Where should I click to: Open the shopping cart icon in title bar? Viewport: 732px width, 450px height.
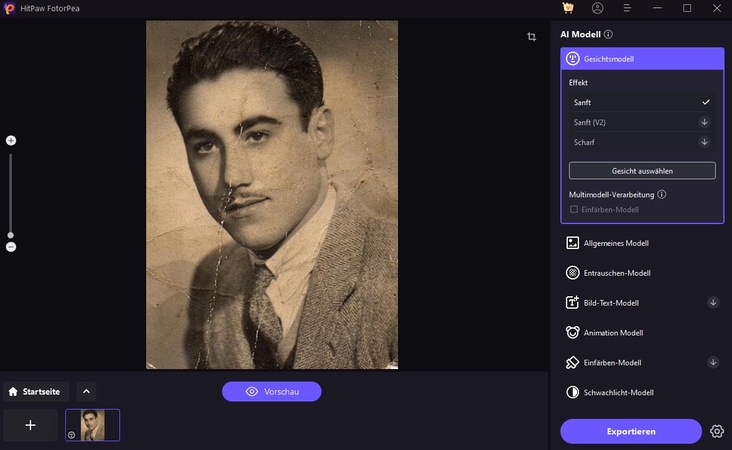coord(568,8)
